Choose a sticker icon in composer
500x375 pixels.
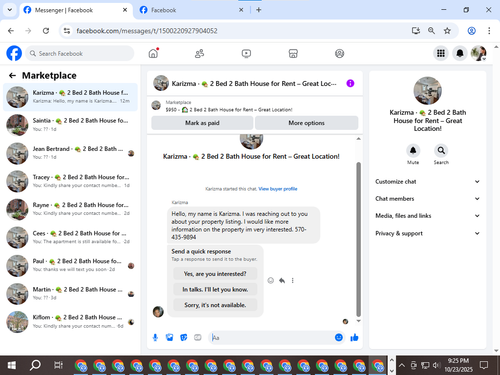[x=184, y=338]
